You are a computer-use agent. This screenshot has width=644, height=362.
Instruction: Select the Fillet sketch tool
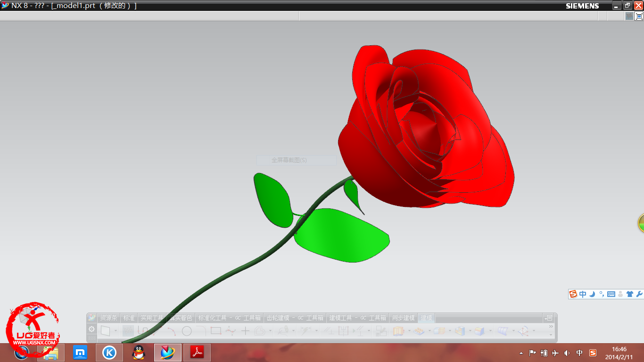(x=201, y=331)
